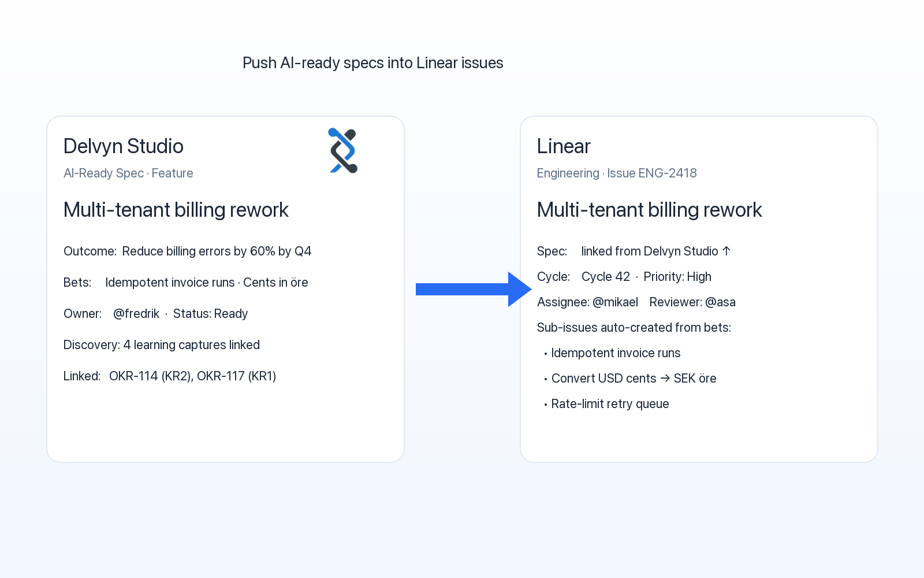This screenshot has width=924, height=578.
Task: Open the Rate-limit retry queue sub-issue
Action: (610, 404)
